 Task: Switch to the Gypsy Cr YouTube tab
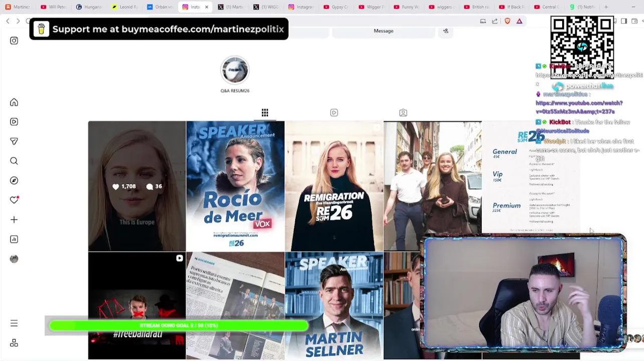coord(336,7)
